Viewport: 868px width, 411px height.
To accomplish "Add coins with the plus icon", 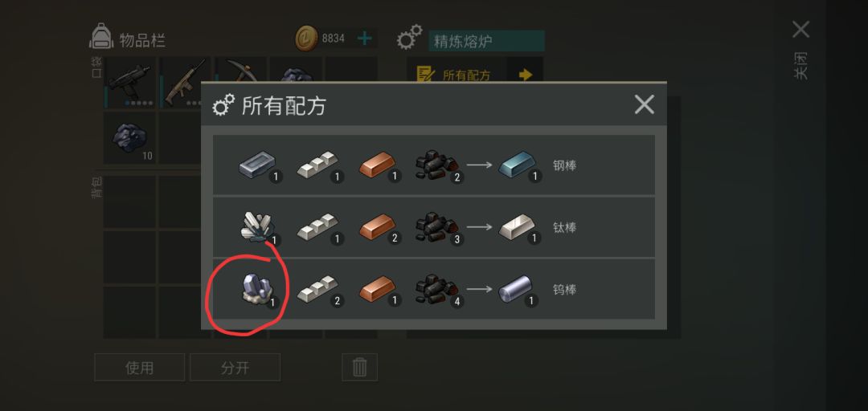I will (364, 39).
